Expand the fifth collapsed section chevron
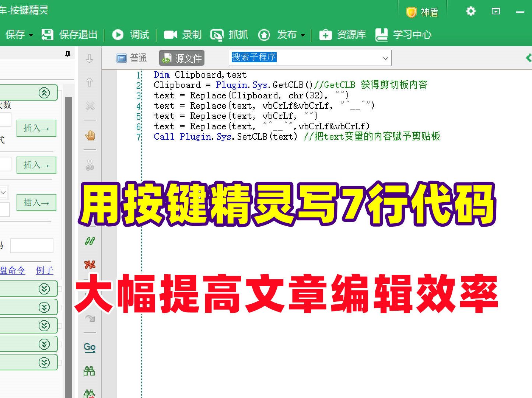This screenshot has height=398, width=532. pyautogui.click(x=44, y=362)
